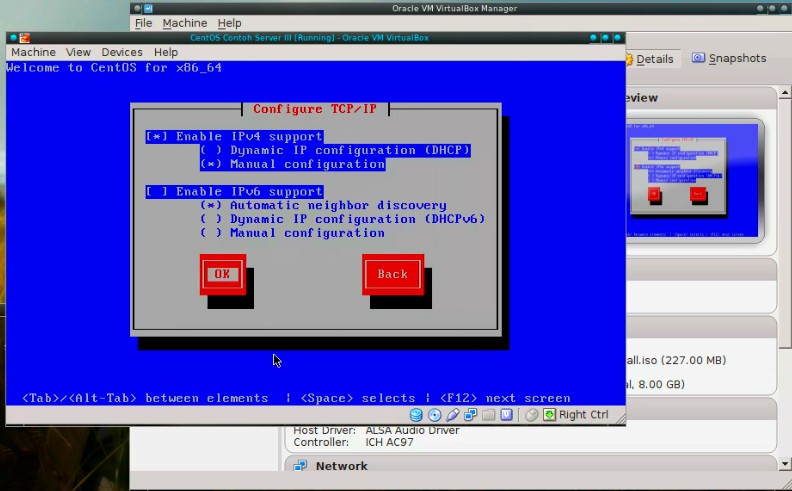Click the Right Ctrl host key label

point(583,415)
